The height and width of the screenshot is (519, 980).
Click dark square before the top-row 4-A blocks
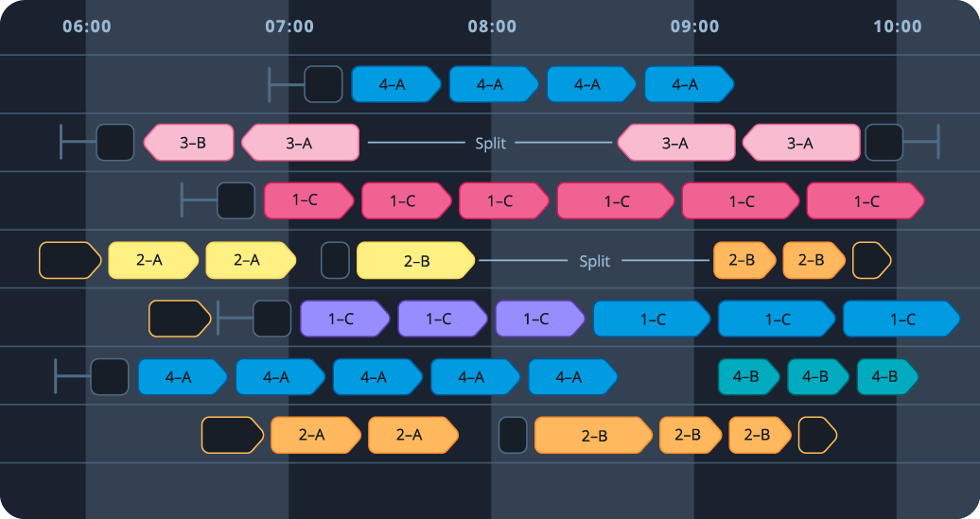tap(323, 84)
